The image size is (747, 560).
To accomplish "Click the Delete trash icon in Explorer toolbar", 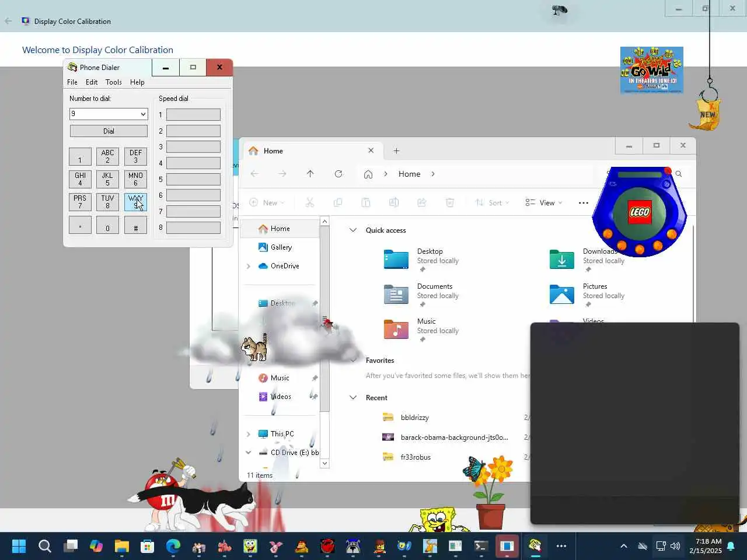I will pos(450,202).
